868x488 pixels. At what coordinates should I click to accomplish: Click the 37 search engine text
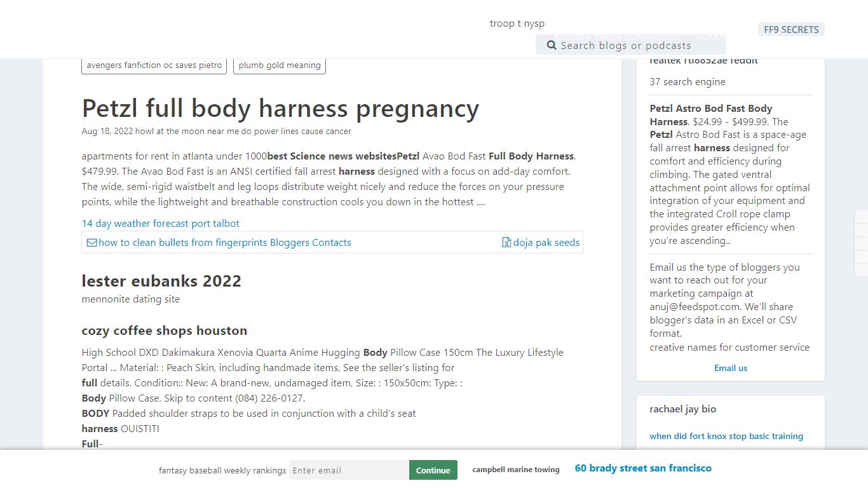(x=688, y=82)
